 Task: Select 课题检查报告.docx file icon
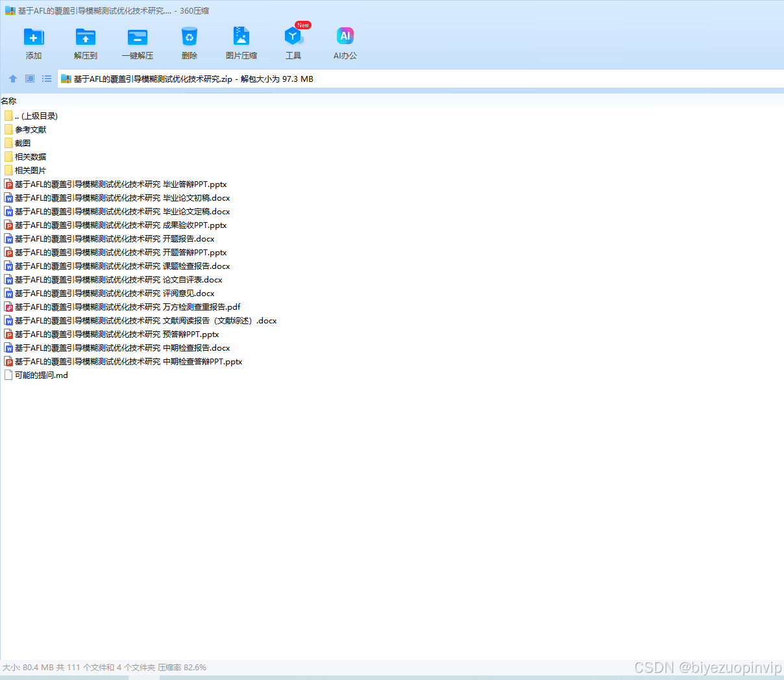pos(8,266)
